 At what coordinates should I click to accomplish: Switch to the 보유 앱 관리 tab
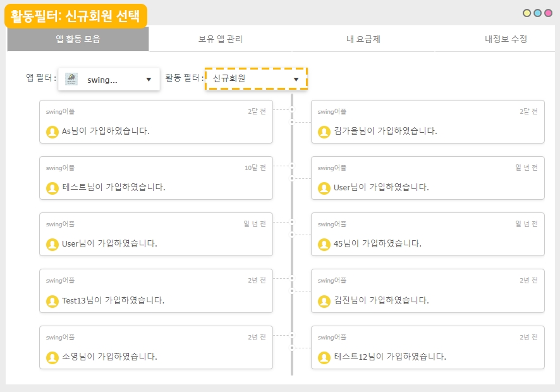pyautogui.click(x=220, y=39)
